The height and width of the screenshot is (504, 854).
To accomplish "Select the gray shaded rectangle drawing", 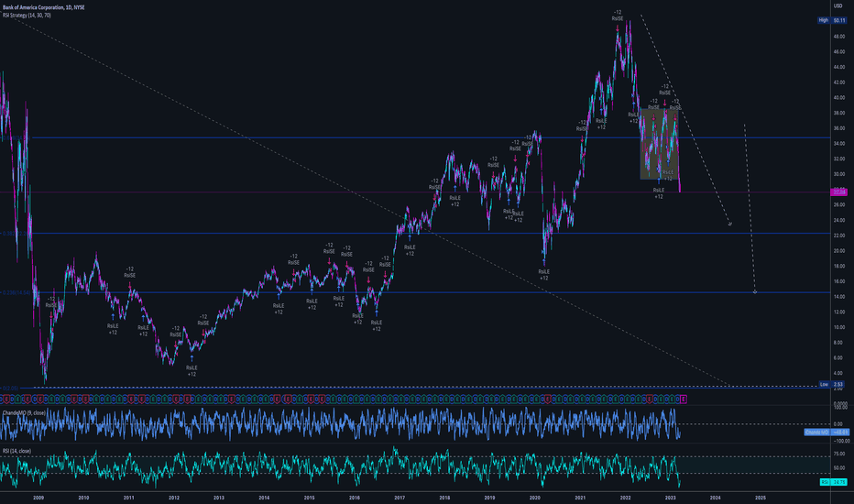I will click(659, 144).
